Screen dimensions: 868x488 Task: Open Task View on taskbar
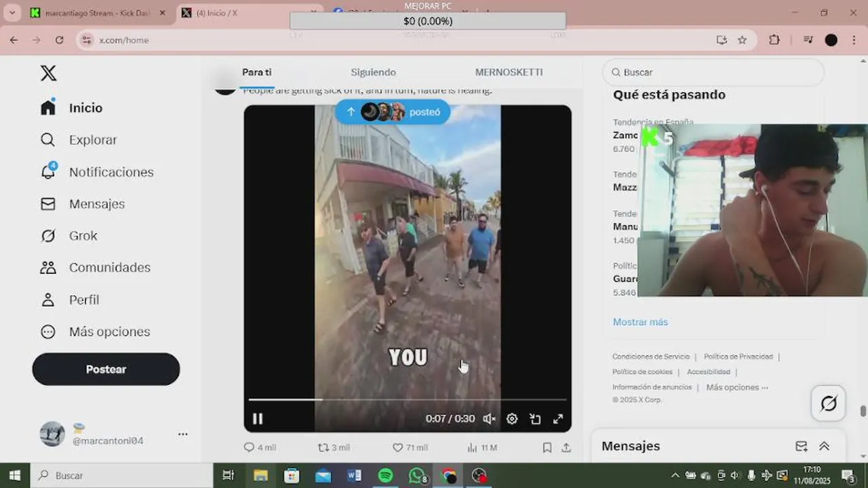tap(229, 475)
